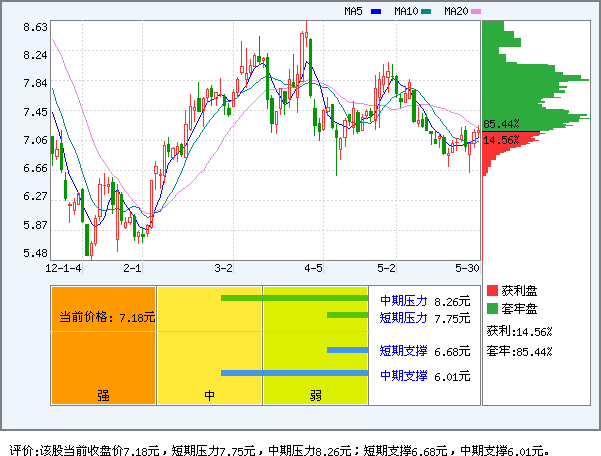This screenshot has width=601, height=456.
Task: Click the blue MA5 legend color marker
Action: [x=376, y=12]
